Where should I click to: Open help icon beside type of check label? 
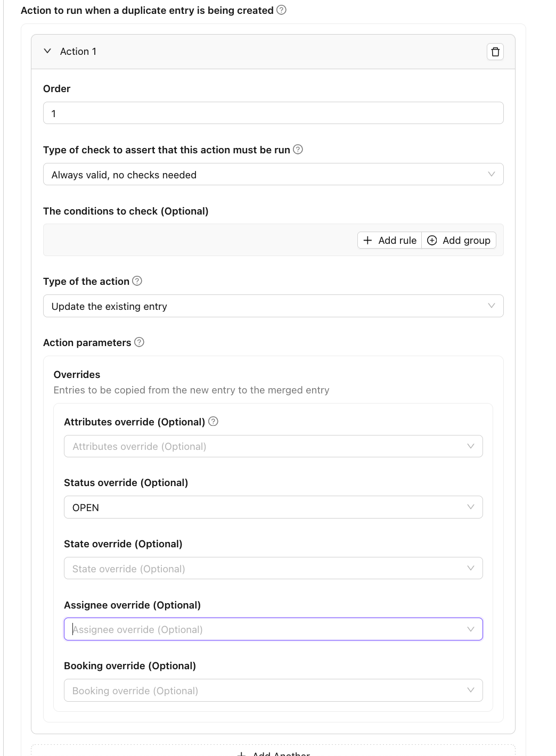point(298,150)
